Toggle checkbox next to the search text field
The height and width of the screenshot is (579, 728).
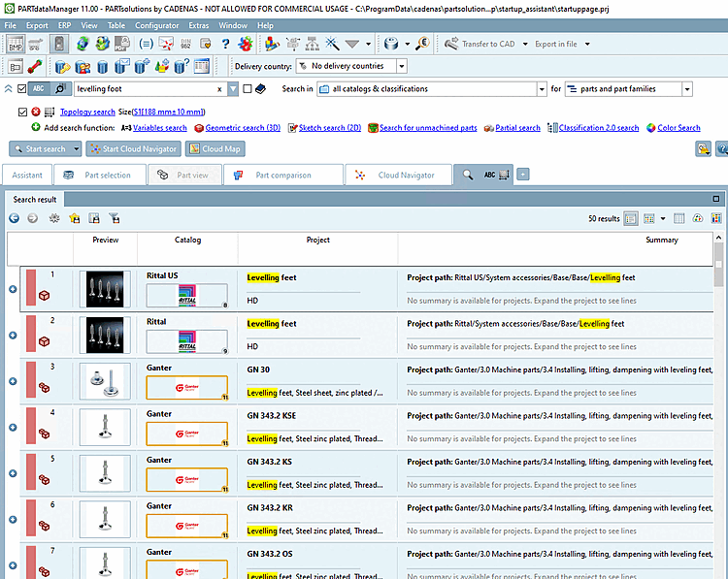pos(22,89)
